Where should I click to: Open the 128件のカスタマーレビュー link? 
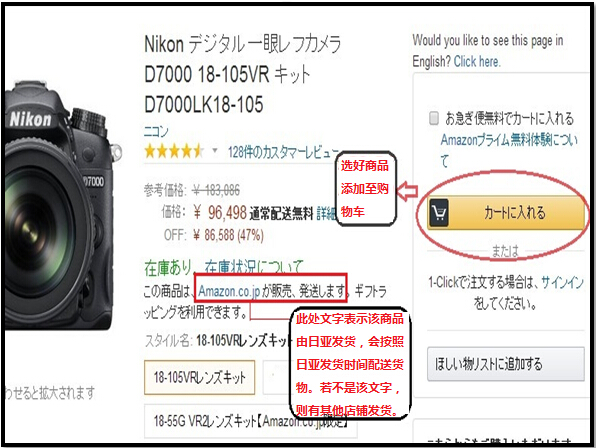point(283,152)
